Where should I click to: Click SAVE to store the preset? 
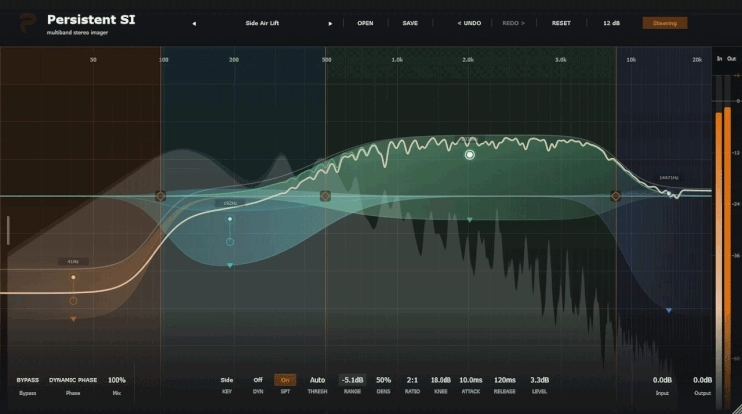pos(410,23)
